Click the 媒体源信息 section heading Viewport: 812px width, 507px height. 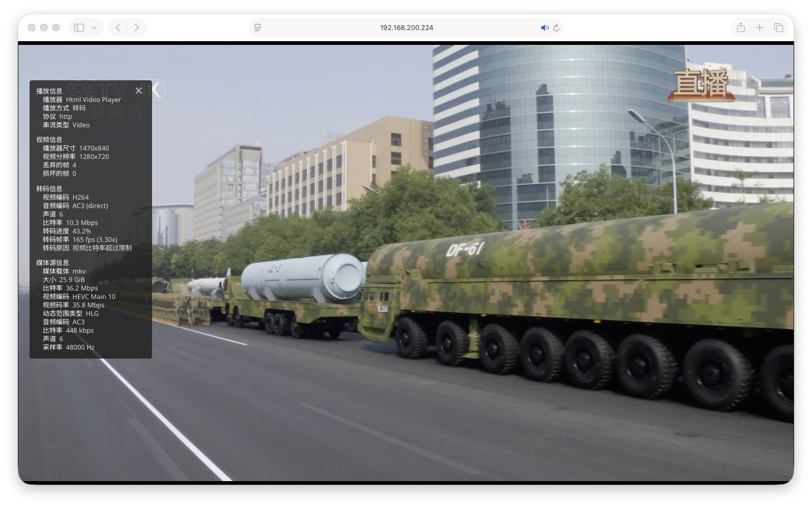pos(54,262)
